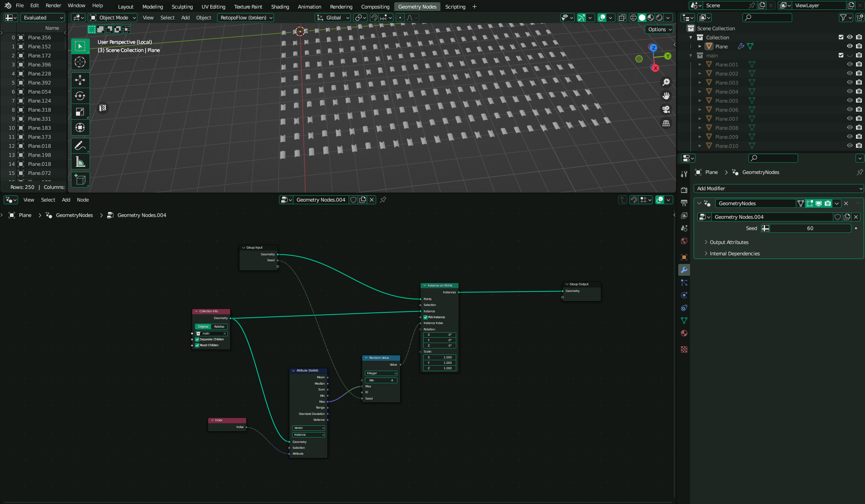Image resolution: width=865 pixels, height=504 pixels.
Task: Toggle Reset Children checkbox
Action: [197, 345]
